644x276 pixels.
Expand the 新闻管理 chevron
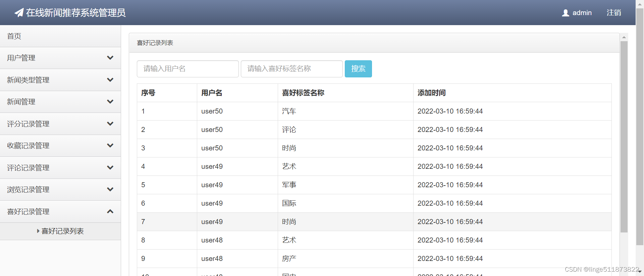pyautogui.click(x=110, y=101)
